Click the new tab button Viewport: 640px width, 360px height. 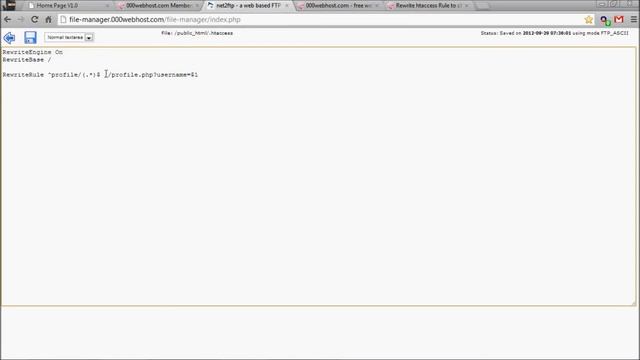coord(482,6)
